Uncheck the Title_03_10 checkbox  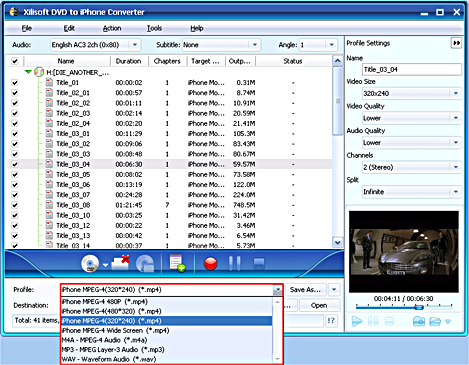point(15,215)
